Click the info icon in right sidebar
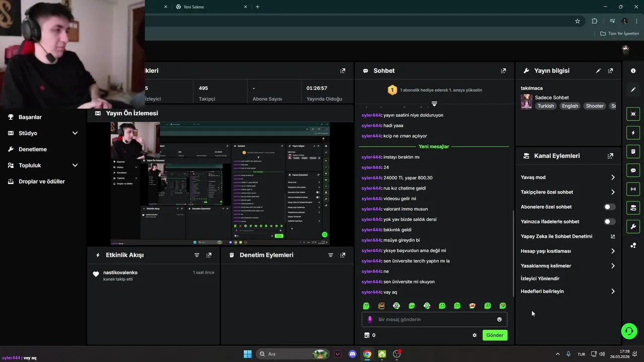The width and height of the screenshot is (644, 362). [x=633, y=71]
